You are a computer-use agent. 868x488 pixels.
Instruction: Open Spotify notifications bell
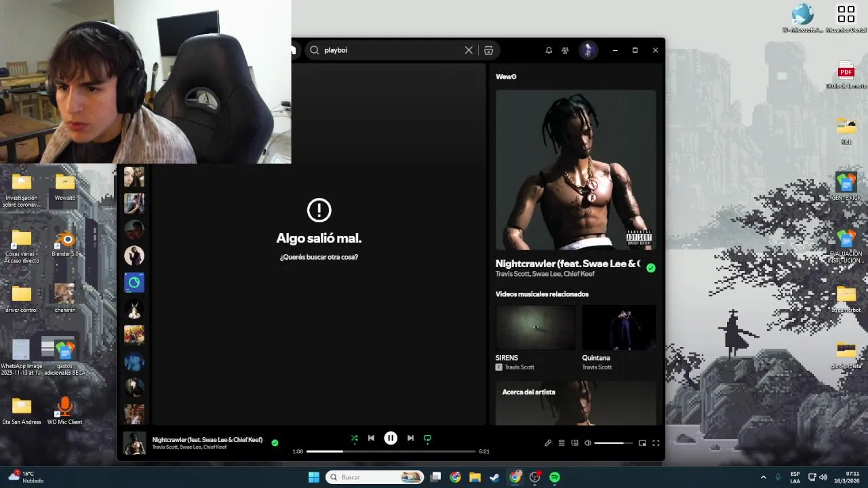tap(549, 50)
